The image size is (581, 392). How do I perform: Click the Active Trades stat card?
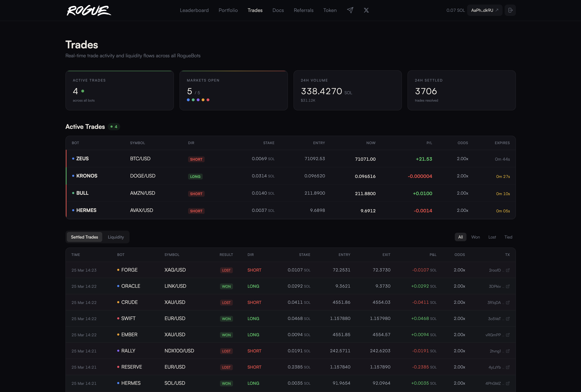tap(119, 90)
